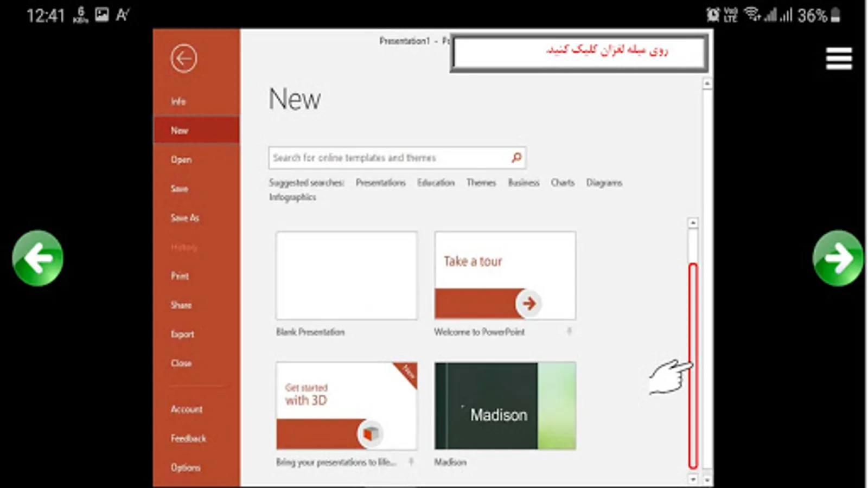This screenshot has width=868, height=488.
Task: Tap the alarm icon in status bar
Action: coord(712,15)
